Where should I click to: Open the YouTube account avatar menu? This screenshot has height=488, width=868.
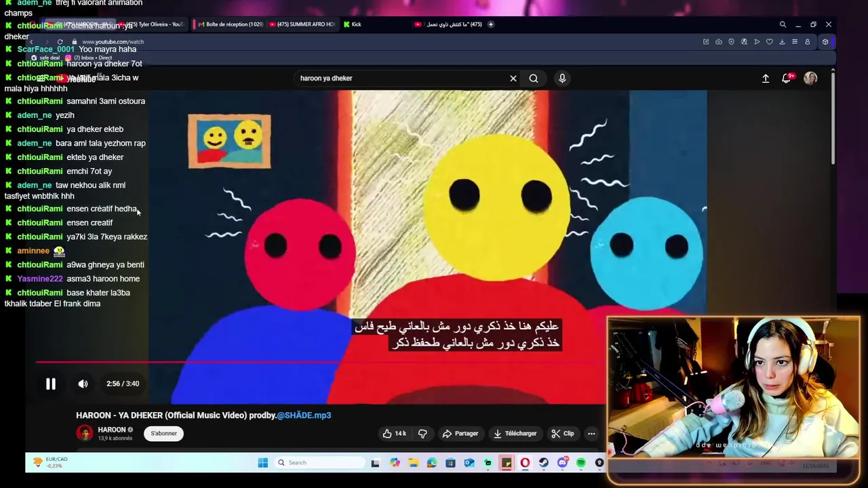[810, 79]
